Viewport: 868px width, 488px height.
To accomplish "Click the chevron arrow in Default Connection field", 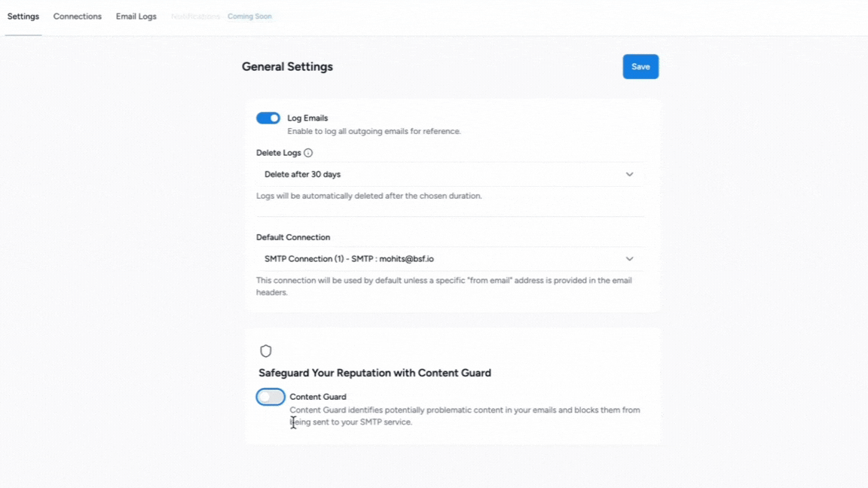I will [x=629, y=259].
